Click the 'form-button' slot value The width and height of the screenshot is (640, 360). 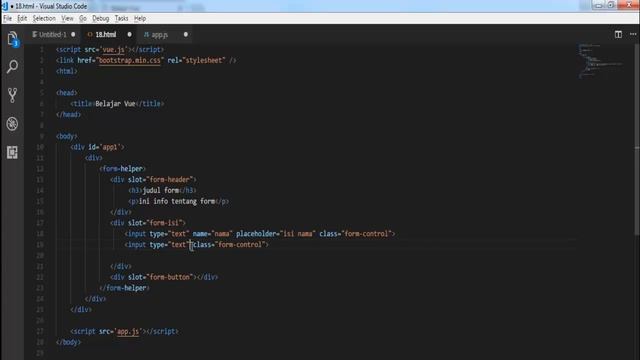point(170,277)
